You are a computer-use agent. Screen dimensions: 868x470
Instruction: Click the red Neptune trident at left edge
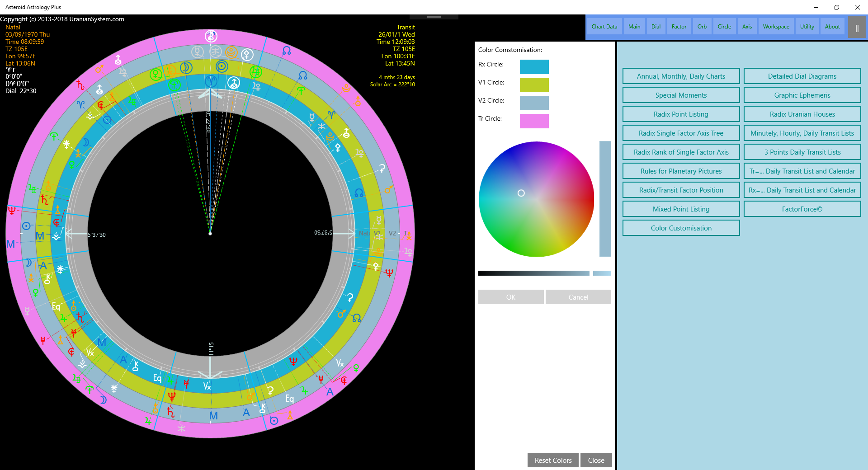pyautogui.click(x=12, y=210)
